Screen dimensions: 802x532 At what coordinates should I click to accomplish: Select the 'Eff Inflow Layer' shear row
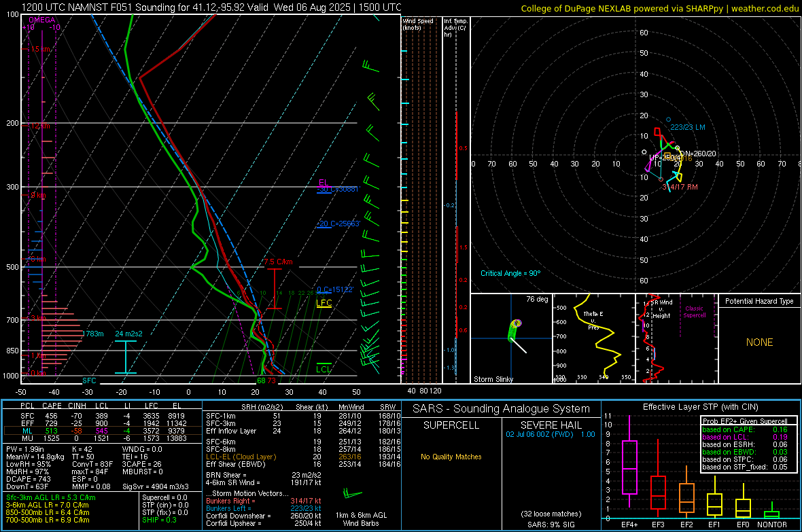[303, 431]
